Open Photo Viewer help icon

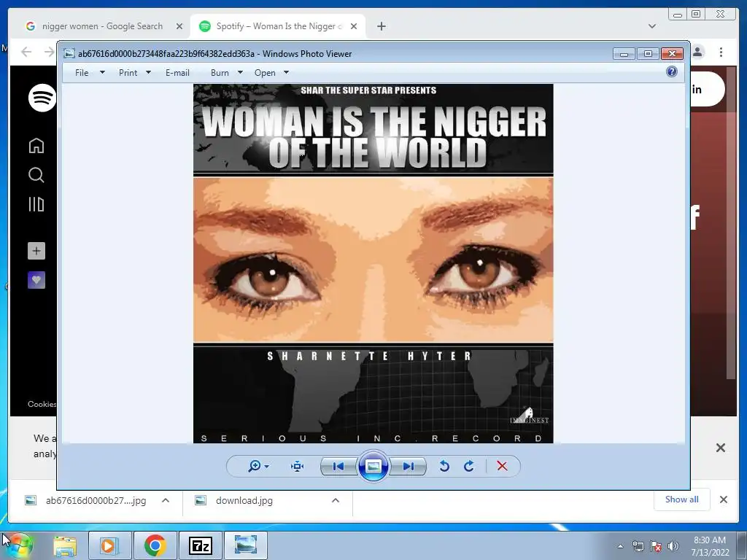[x=672, y=72]
